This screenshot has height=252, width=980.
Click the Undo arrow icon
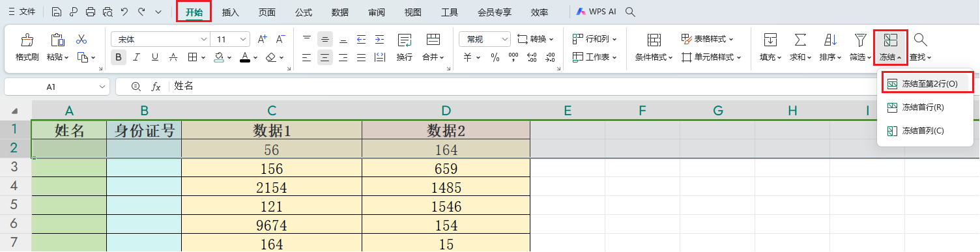124,12
